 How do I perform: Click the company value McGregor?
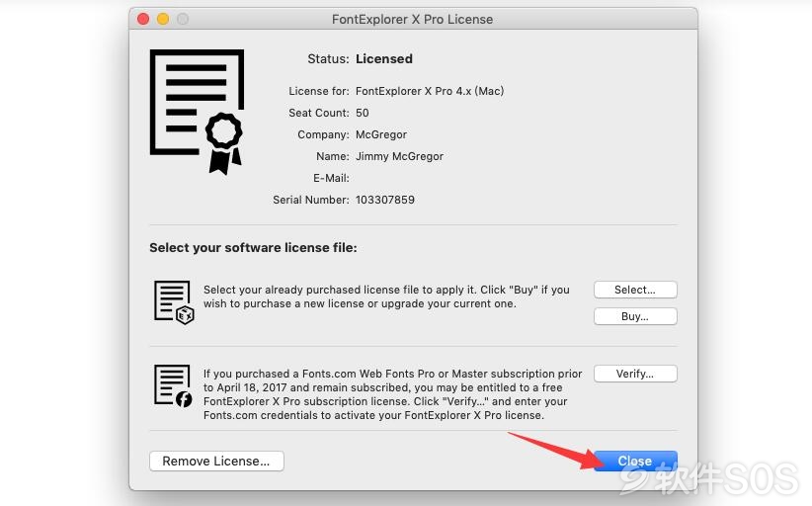(381, 134)
